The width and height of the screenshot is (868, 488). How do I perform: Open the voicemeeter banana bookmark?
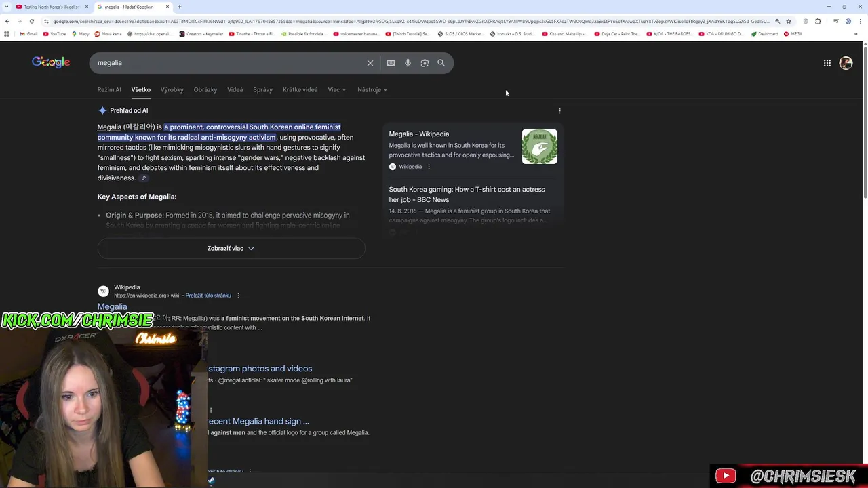coord(356,34)
